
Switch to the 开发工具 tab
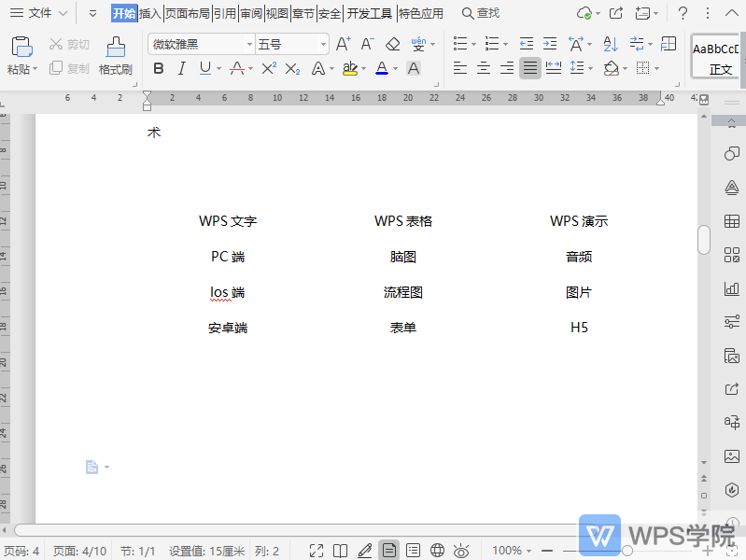click(x=370, y=13)
